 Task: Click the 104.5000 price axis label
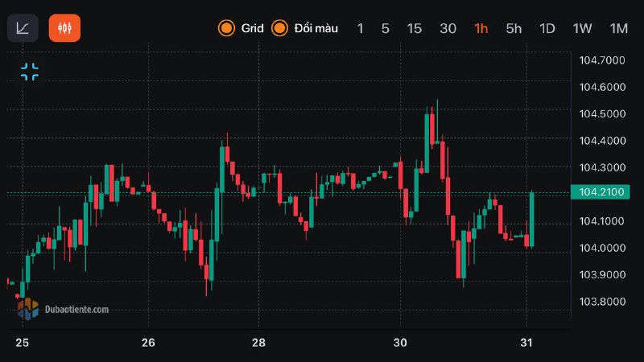pos(602,113)
